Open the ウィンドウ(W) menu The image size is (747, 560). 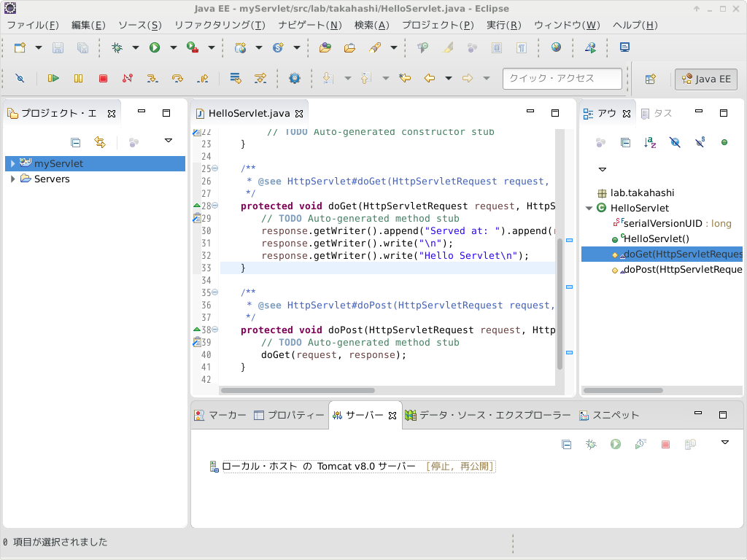coord(567,26)
